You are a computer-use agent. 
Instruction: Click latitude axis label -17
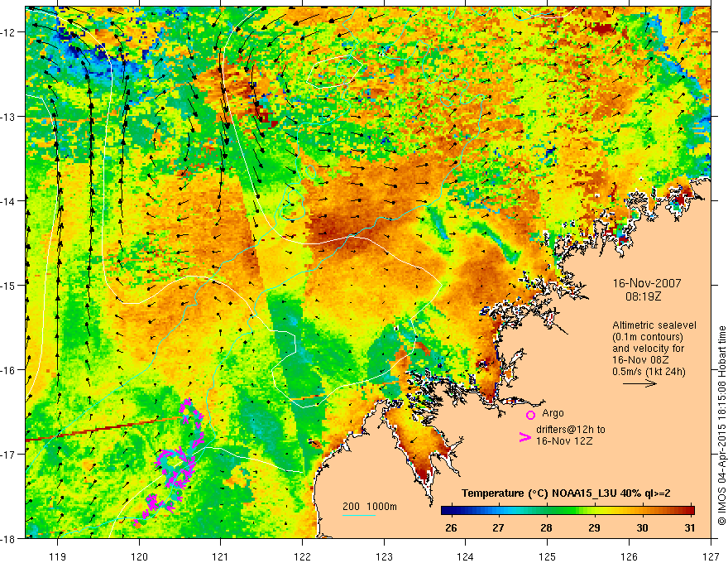coord(8,454)
